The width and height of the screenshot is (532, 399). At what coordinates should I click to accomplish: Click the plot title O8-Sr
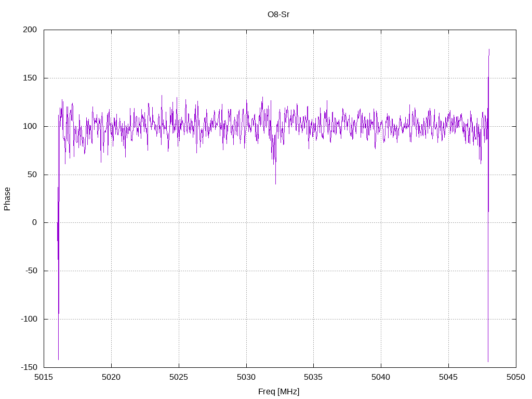[x=278, y=15]
